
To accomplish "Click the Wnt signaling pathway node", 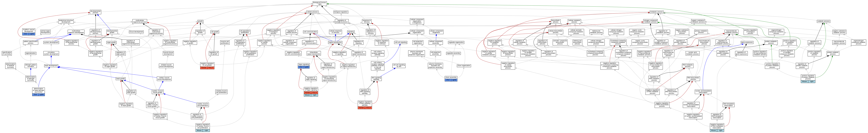I will (376, 78).
